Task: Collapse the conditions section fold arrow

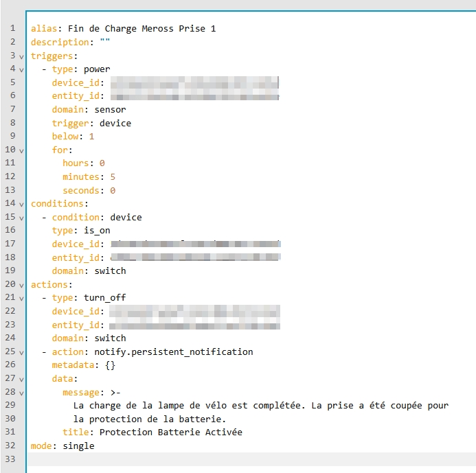Action: point(21,204)
